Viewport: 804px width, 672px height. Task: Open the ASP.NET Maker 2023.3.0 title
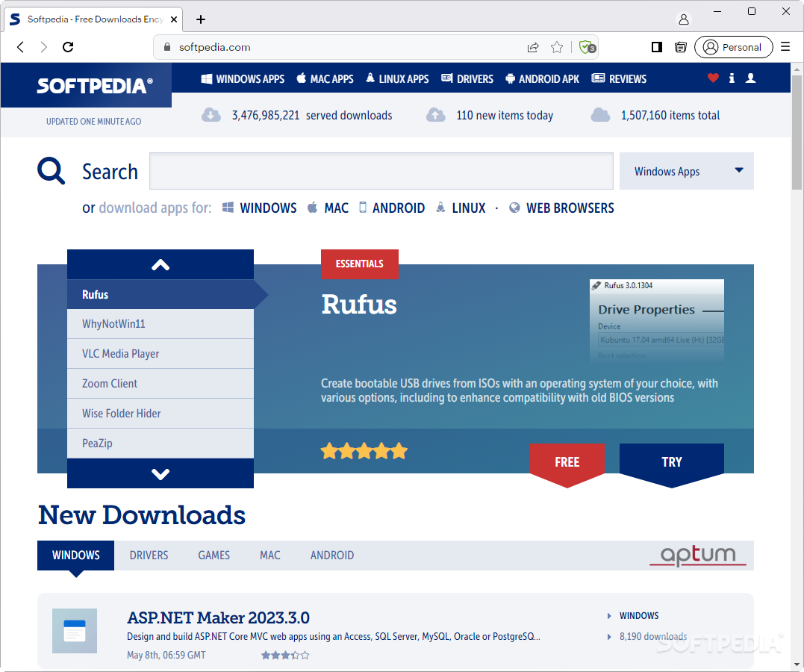[x=219, y=618]
